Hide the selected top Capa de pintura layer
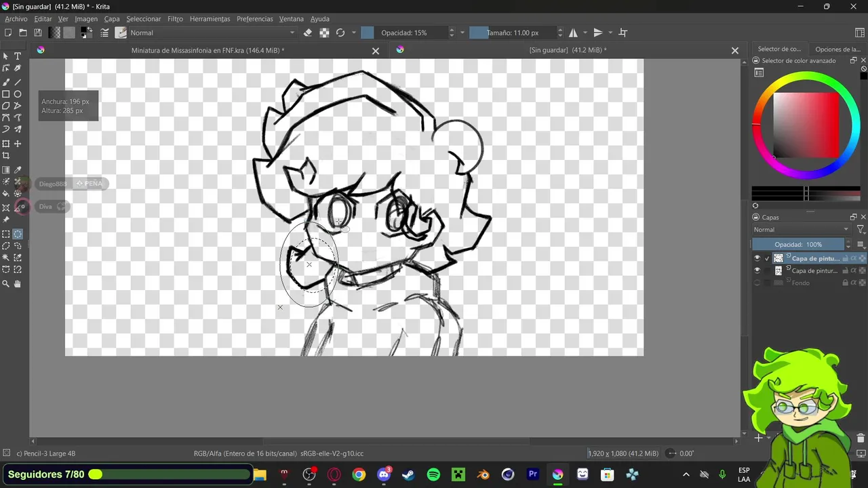Viewport: 868px width, 488px height. click(757, 258)
